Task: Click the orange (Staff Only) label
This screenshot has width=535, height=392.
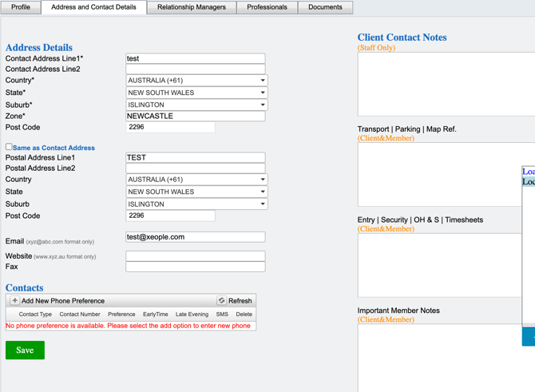Action: click(376, 48)
